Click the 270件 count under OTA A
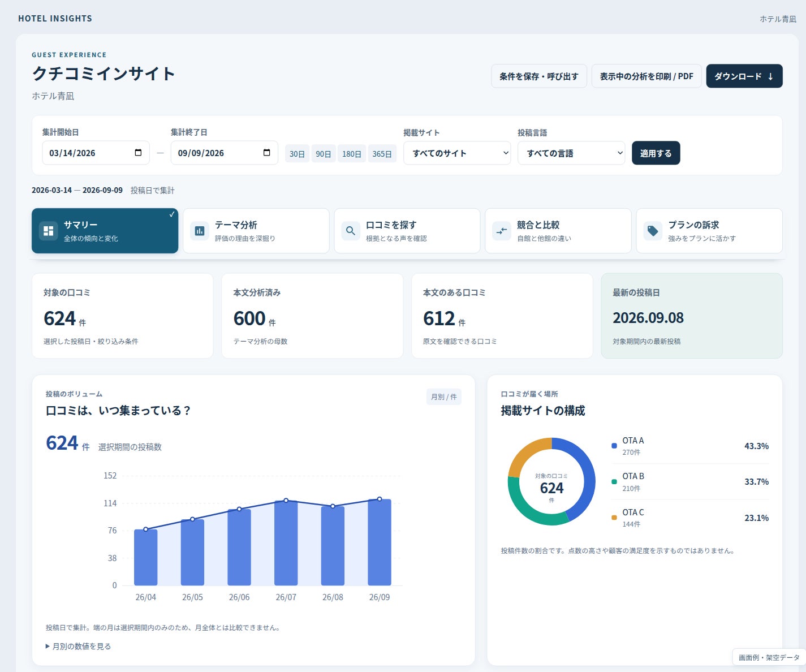806x672 pixels. point(631,453)
